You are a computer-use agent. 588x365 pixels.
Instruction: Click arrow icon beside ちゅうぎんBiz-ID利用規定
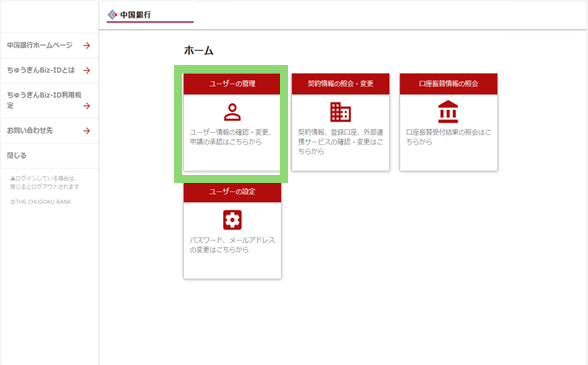[87, 106]
